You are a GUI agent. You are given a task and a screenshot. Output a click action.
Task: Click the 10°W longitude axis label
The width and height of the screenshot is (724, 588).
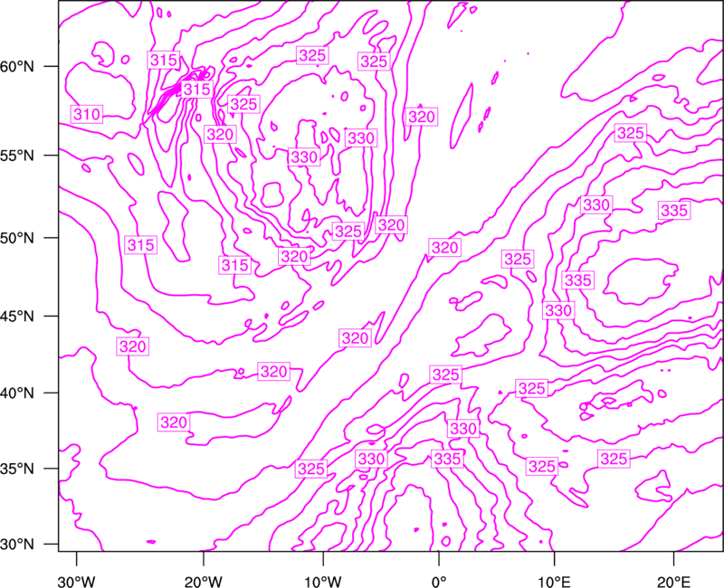pos(323,582)
